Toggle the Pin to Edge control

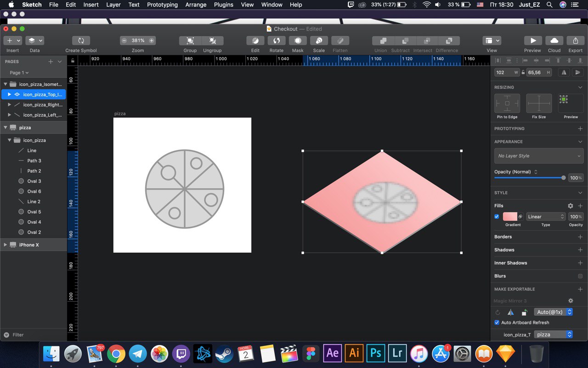(507, 103)
